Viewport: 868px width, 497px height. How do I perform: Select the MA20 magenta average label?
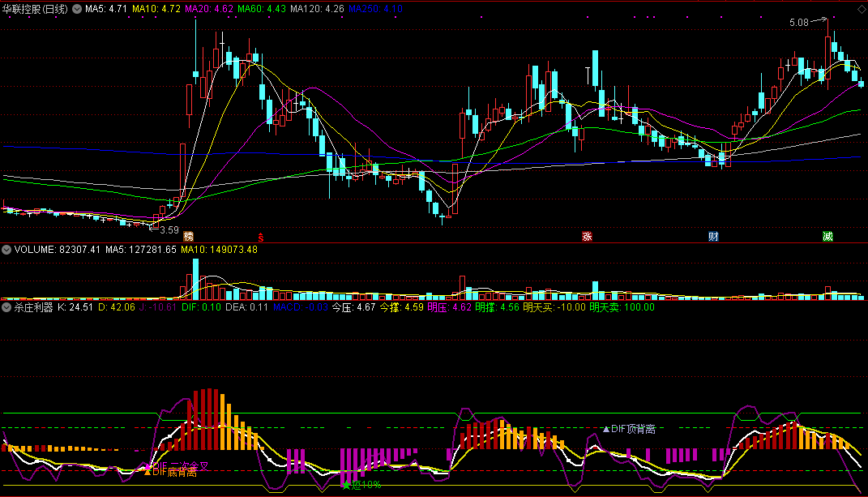tap(209, 9)
